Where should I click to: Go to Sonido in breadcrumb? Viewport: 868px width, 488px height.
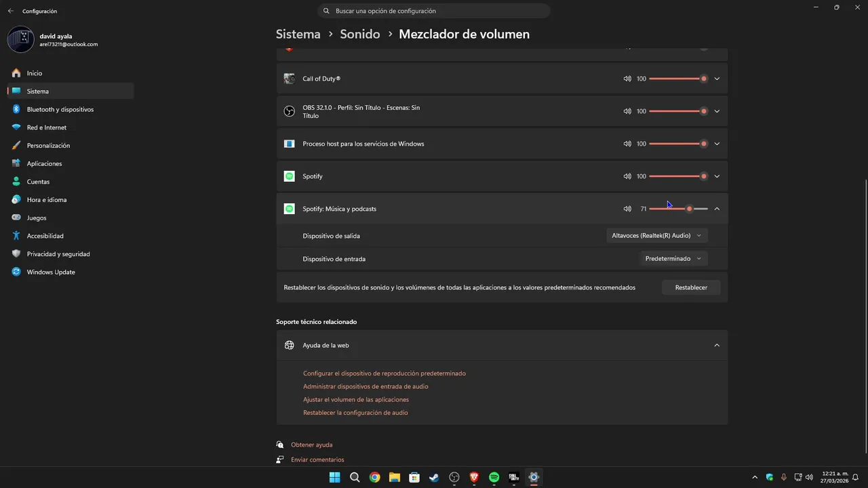click(x=359, y=34)
